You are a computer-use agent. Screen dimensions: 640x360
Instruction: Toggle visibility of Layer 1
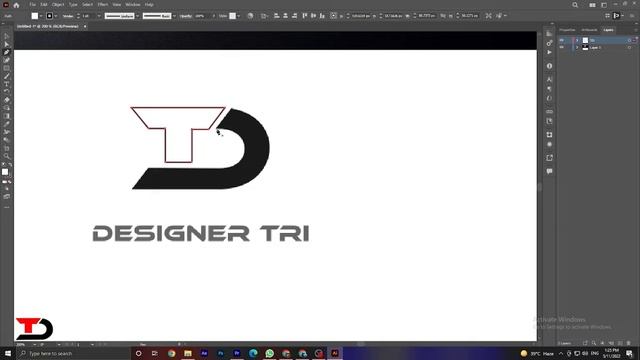[x=562, y=47]
